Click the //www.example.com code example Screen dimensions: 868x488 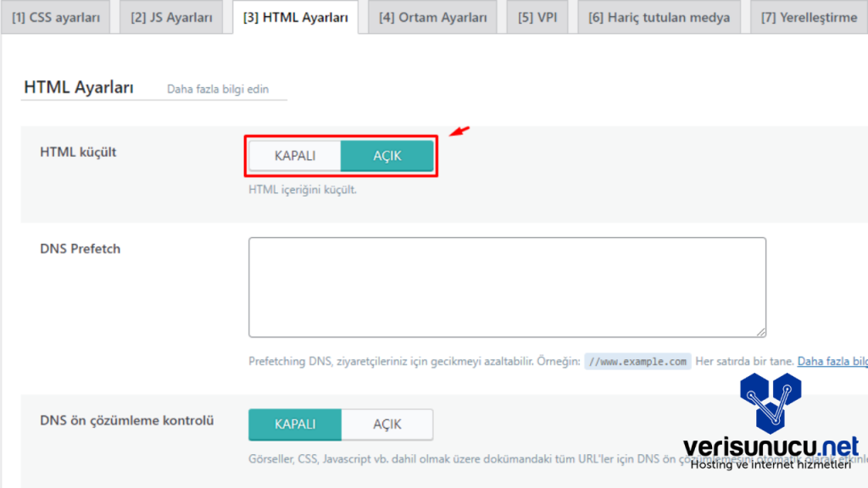coord(637,361)
